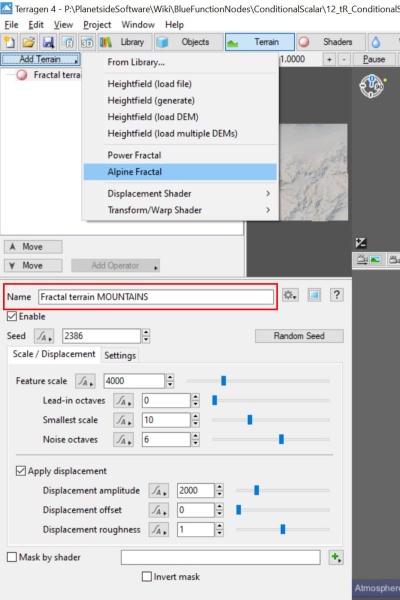The width and height of the screenshot is (400, 600).
Task: Open the 3D preview toolbar icon
Action: point(87,42)
